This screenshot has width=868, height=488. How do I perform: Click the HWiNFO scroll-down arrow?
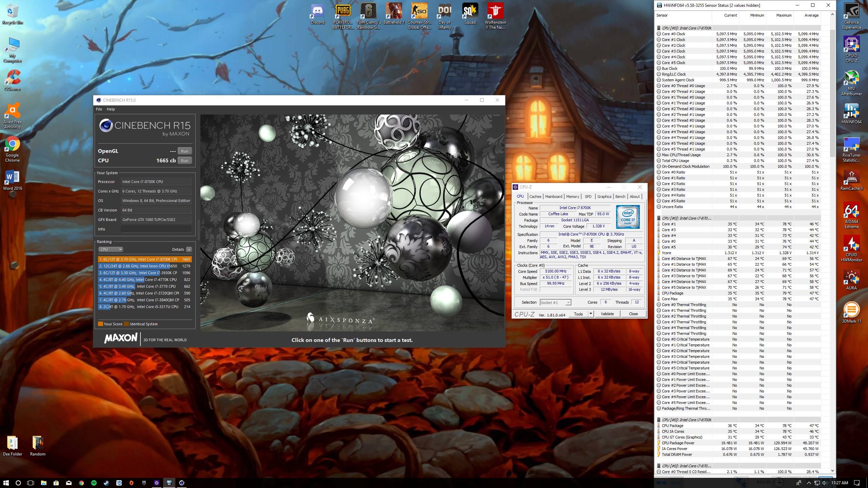[832, 471]
